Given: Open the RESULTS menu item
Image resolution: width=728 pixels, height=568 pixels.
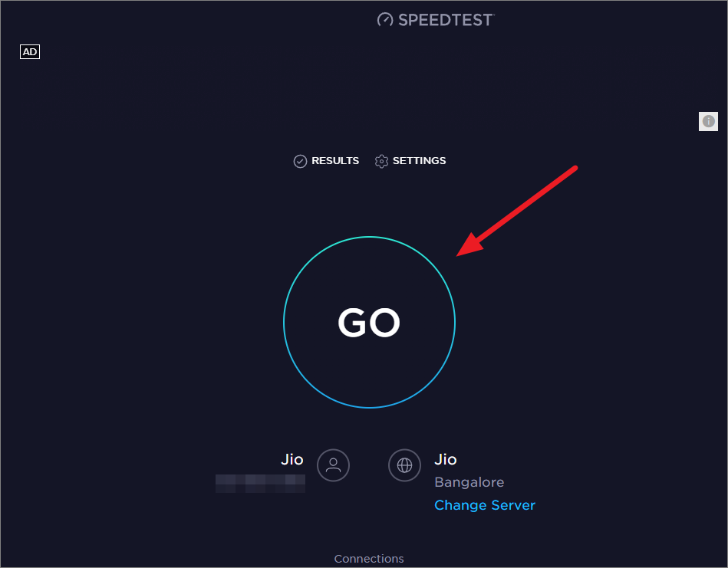Looking at the screenshot, I should [x=335, y=160].
